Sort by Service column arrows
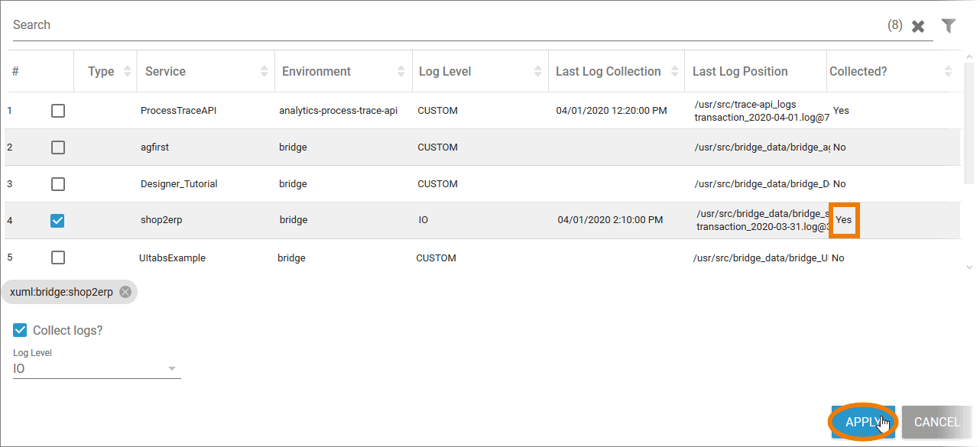This screenshot has height=447, width=980. (x=264, y=71)
